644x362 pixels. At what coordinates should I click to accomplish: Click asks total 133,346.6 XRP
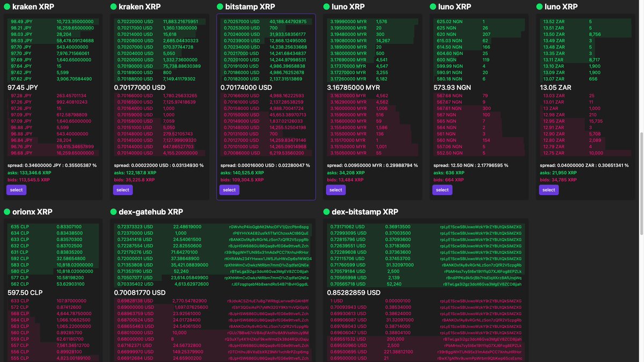click(x=28, y=173)
